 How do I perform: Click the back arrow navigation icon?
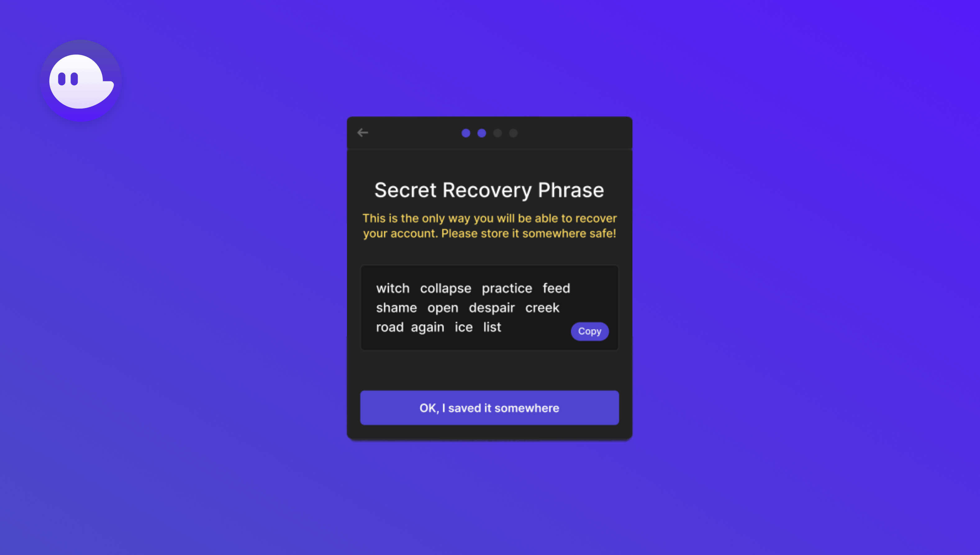[363, 133]
